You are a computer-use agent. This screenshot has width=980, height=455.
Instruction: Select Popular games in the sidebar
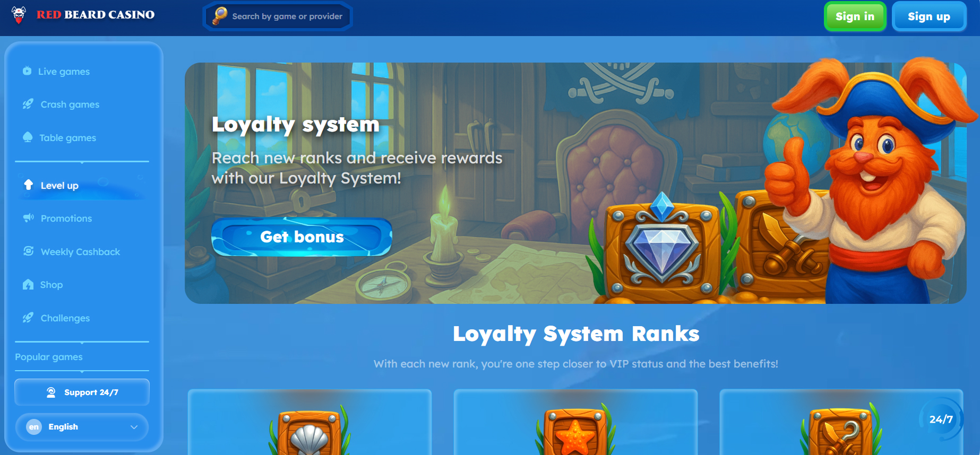pyautogui.click(x=49, y=357)
